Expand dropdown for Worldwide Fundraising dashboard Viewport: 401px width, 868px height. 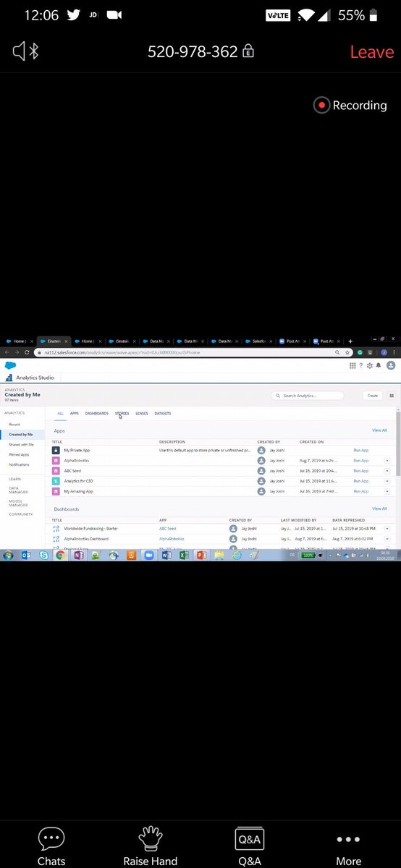pos(387,529)
